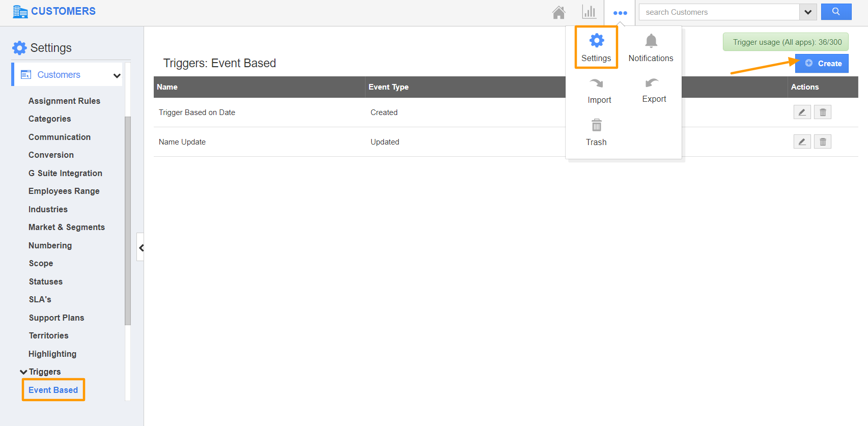Click the Create trigger button
This screenshot has width=868, height=426.
click(822, 64)
